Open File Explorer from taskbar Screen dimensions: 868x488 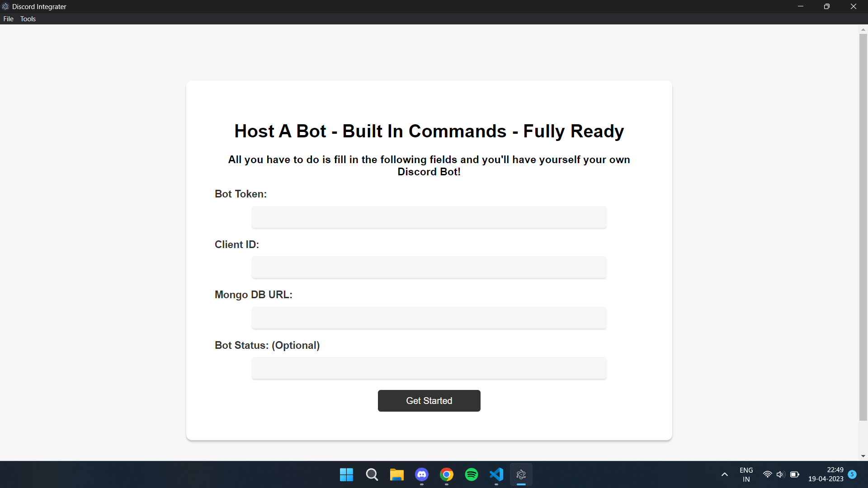click(396, 474)
